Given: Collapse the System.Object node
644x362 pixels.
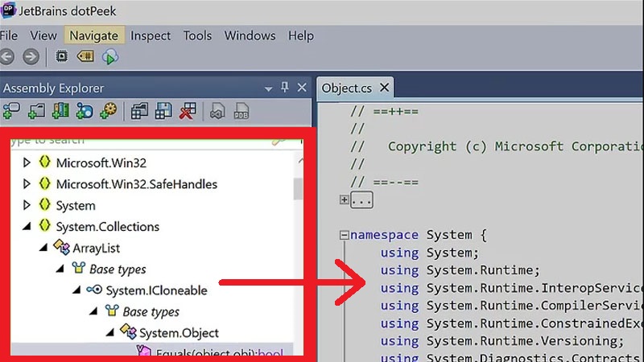Looking at the screenshot, I should (x=109, y=332).
